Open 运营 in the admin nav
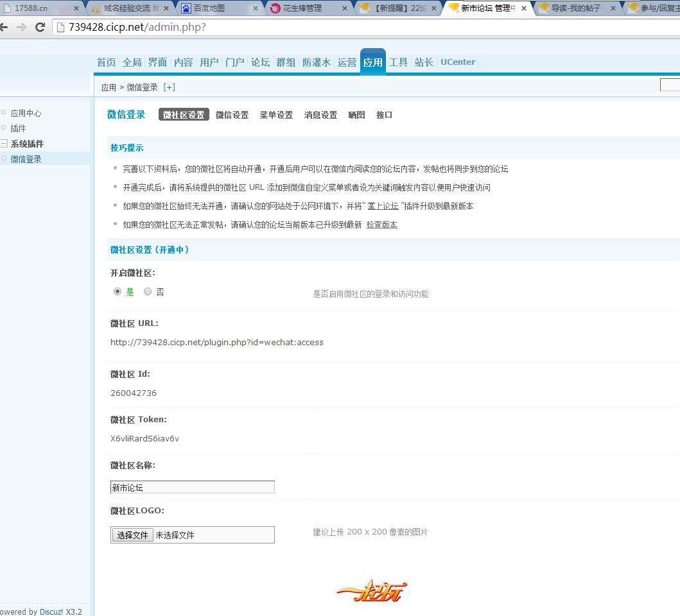The height and width of the screenshot is (616, 680). (347, 62)
